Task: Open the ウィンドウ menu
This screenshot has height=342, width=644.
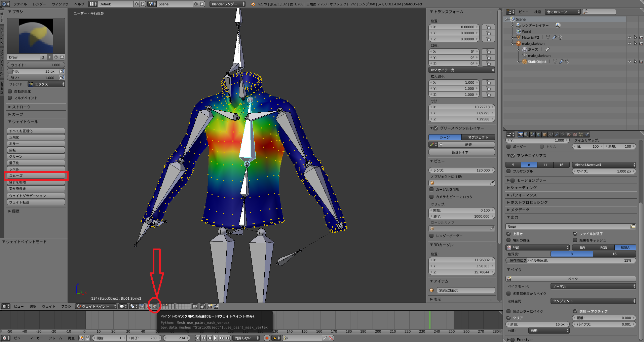Action: coord(60,4)
